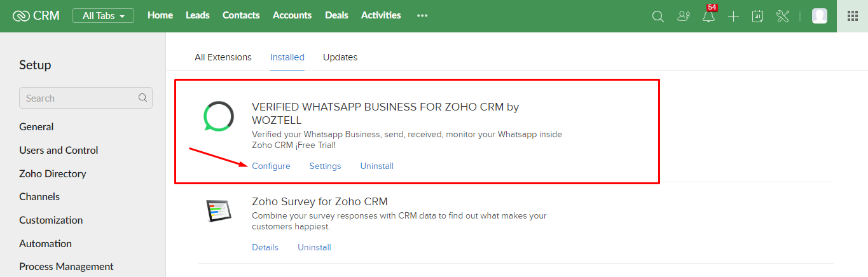Click the plus create-new icon
Image resolution: width=868 pixels, height=277 pixels.
(x=733, y=17)
